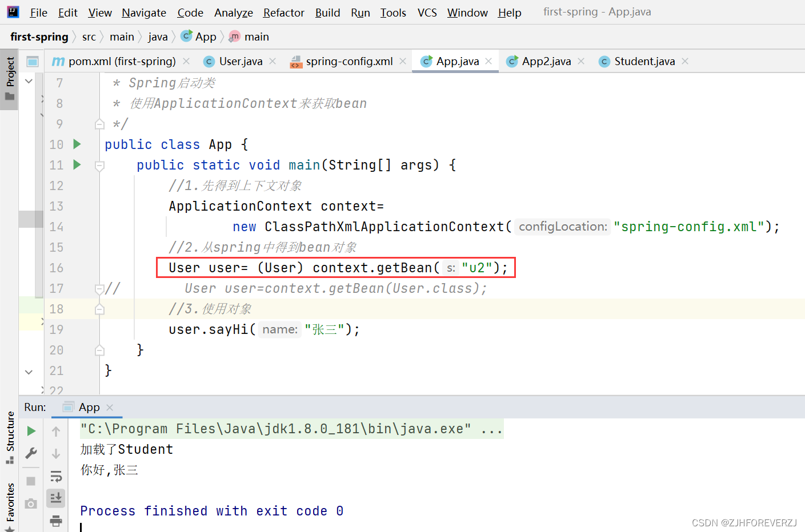This screenshot has width=805, height=532.
Task: Click the run gutter arrow for class App
Action: pos(77,144)
